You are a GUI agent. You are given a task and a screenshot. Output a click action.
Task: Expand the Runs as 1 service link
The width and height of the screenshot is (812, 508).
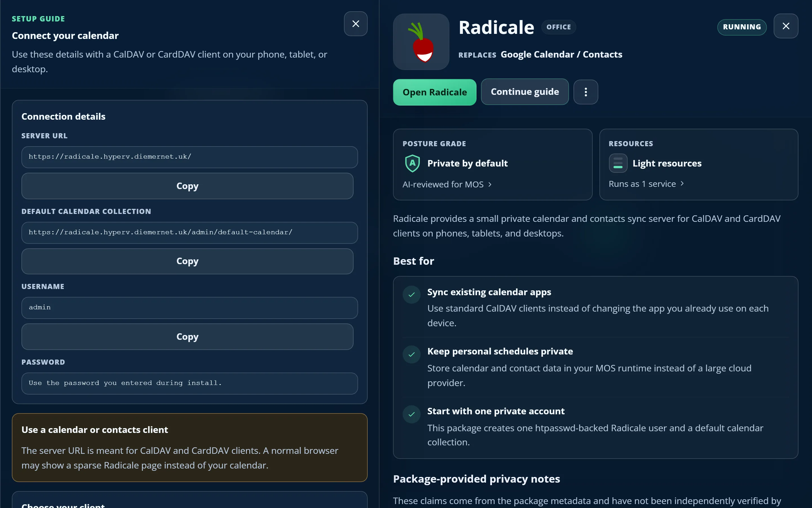point(646,184)
